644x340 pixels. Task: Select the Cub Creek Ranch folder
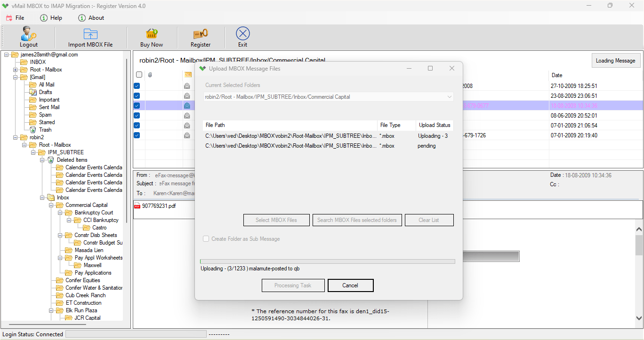click(x=86, y=295)
